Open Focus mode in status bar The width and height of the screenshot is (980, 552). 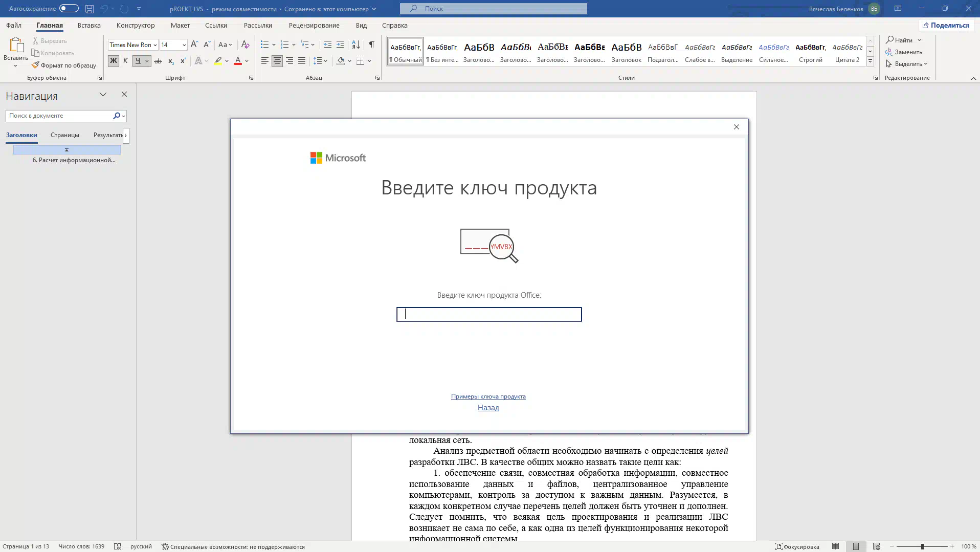click(797, 546)
